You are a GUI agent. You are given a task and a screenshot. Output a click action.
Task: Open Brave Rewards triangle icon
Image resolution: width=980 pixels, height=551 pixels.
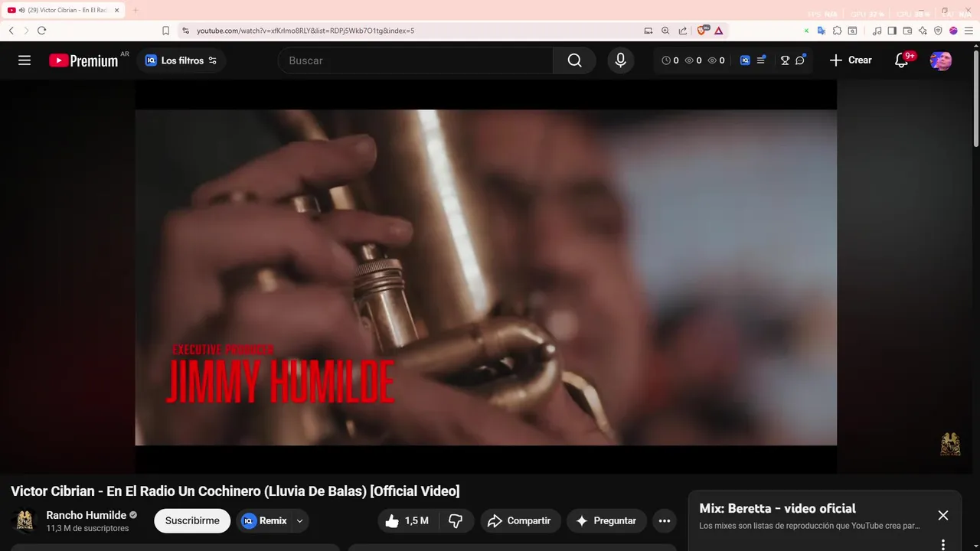pyautogui.click(x=719, y=31)
